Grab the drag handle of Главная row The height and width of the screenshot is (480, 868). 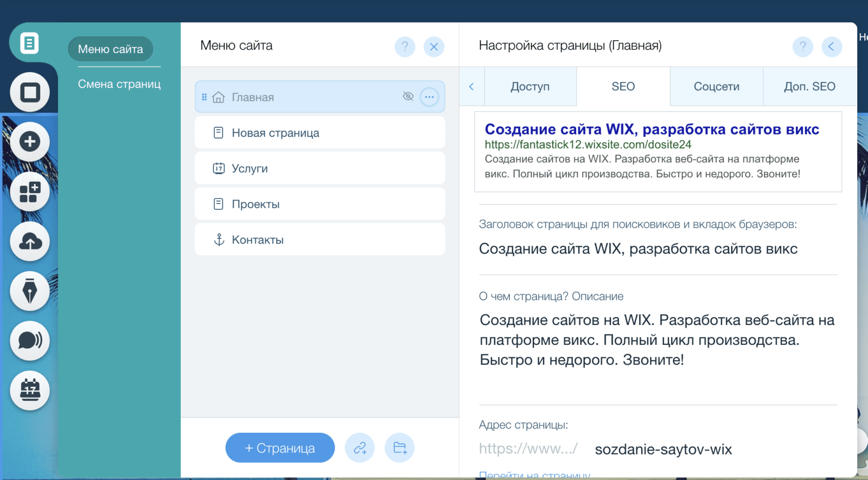204,97
